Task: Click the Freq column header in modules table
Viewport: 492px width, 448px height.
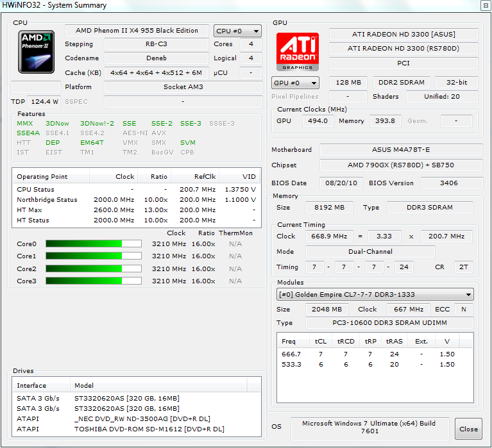Action: point(293,342)
